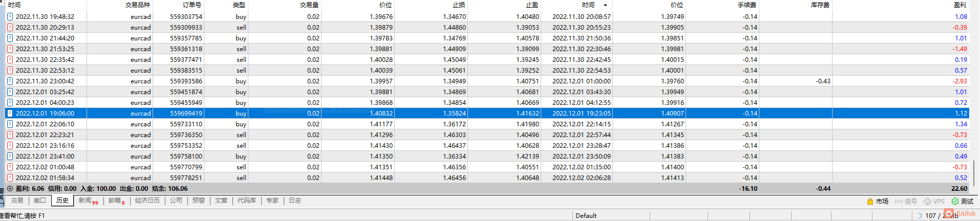Switch to the 文章 tab
This screenshot has height=221, width=980.
(x=221, y=201)
